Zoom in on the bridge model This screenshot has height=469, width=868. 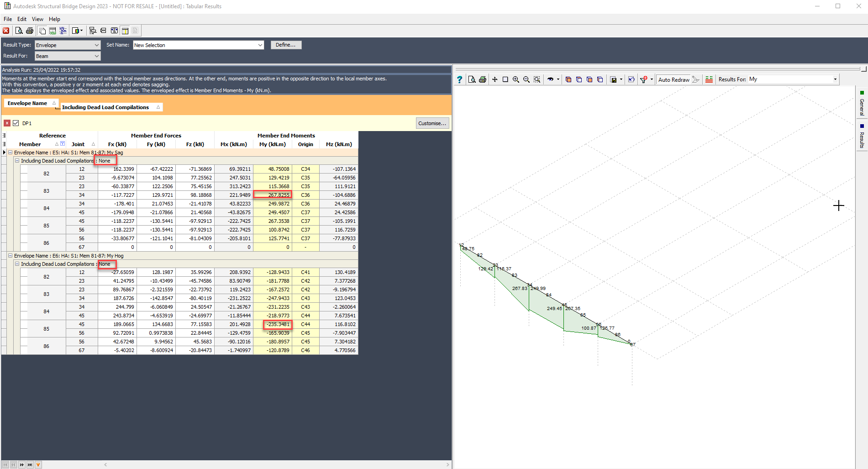tap(516, 79)
